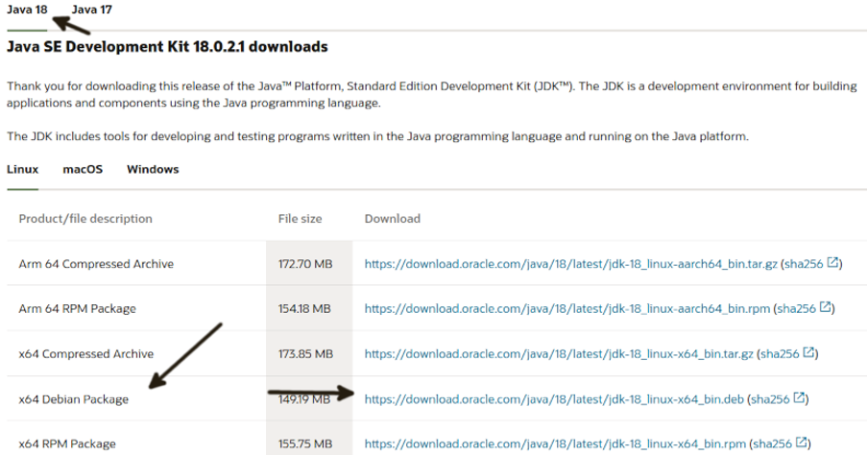Open external sha256 icon for x64 tar.gz

[808, 352]
